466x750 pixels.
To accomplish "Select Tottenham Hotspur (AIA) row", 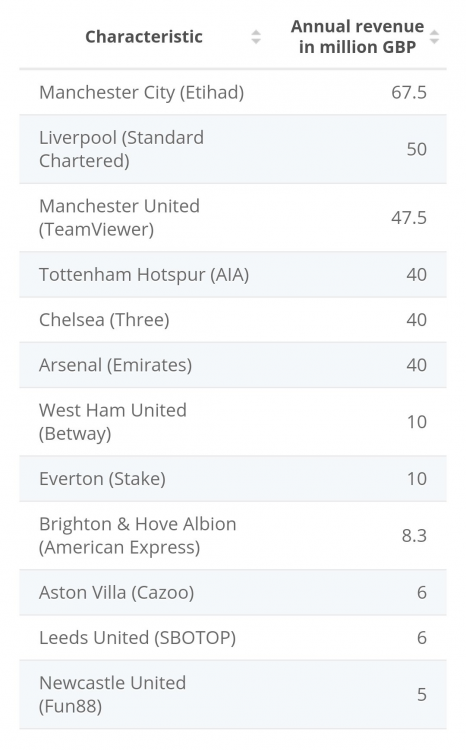I will (x=233, y=275).
